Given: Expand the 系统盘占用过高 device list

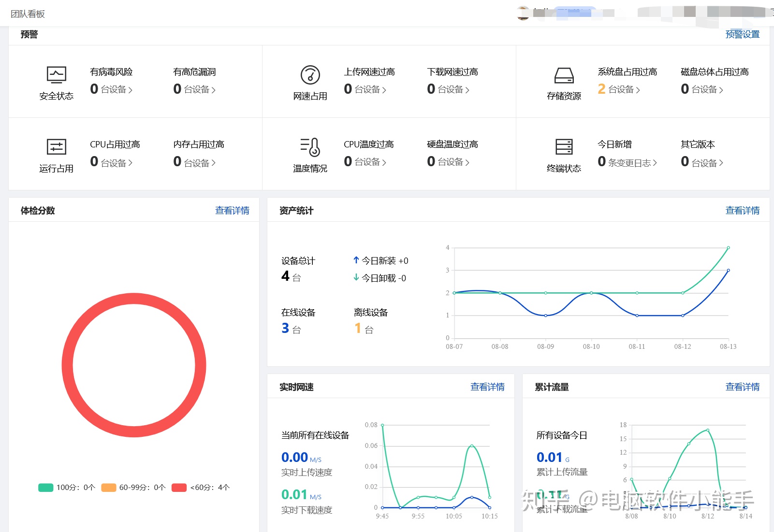Looking at the screenshot, I should point(639,89).
